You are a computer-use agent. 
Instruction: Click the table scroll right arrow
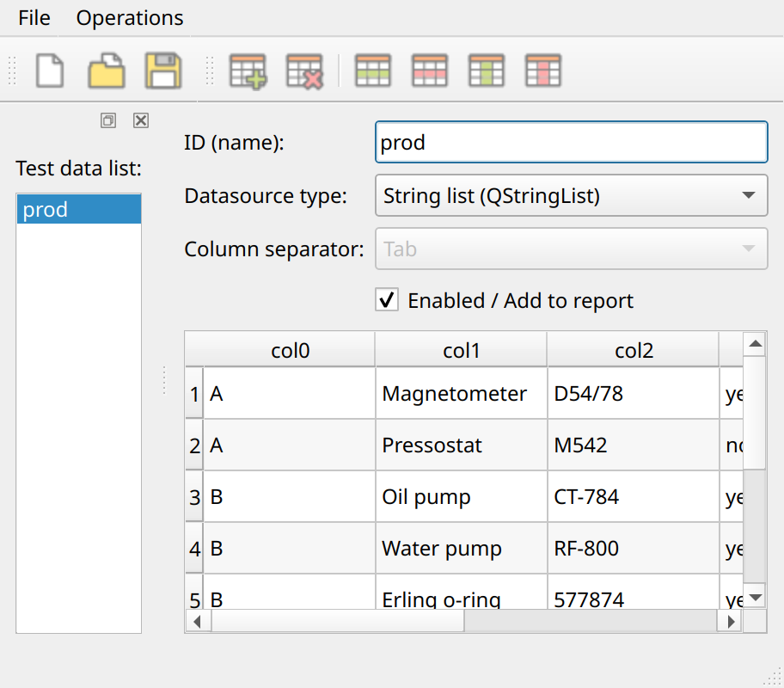pyautogui.click(x=731, y=622)
